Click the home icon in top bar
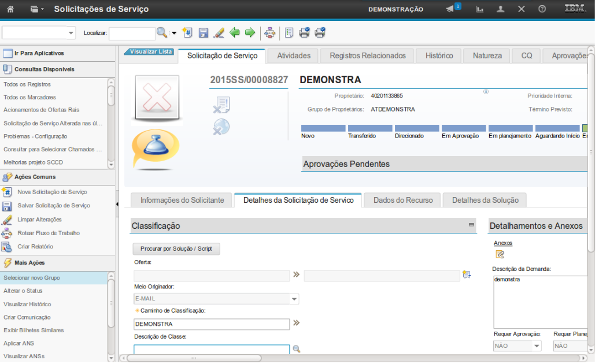Image resolution: width=610 pixels, height=364 pixels. [10, 9]
